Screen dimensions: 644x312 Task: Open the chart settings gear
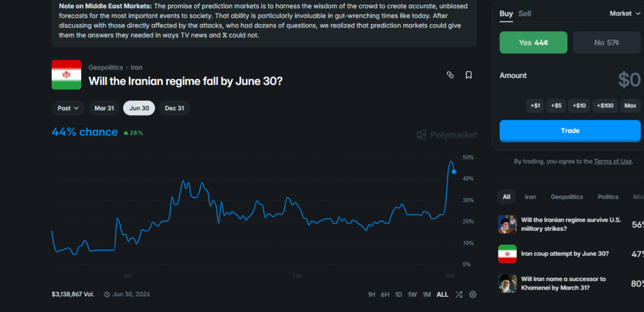coord(473,294)
